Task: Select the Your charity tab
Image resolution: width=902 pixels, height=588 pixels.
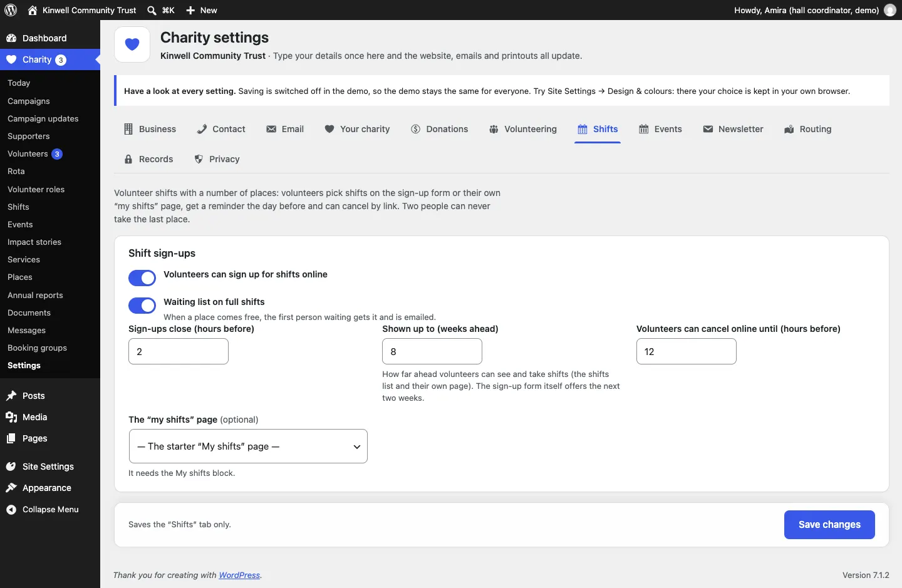Action: pos(357,129)
